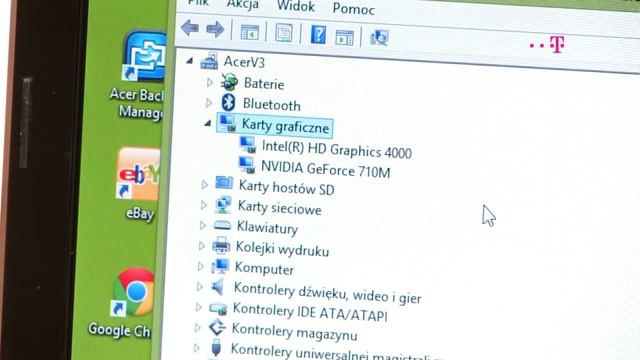640x360 pixels.
Task: Expand the Baterie category
Action: 209,82
